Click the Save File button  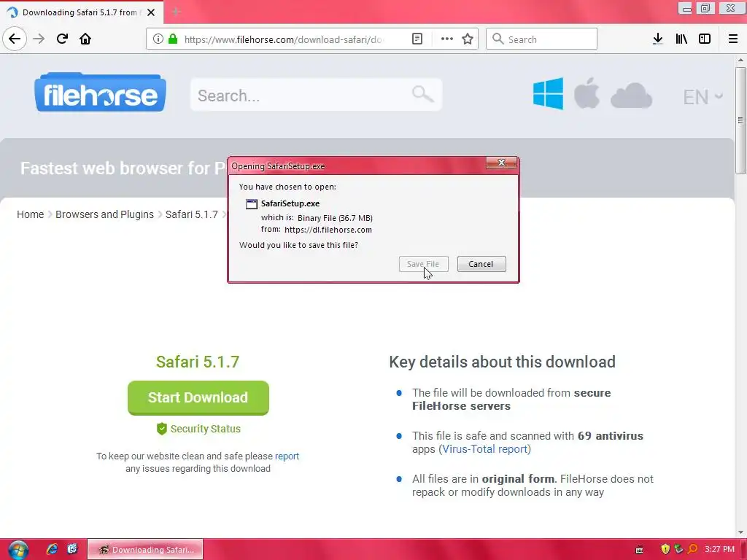[x=424, y=264]
